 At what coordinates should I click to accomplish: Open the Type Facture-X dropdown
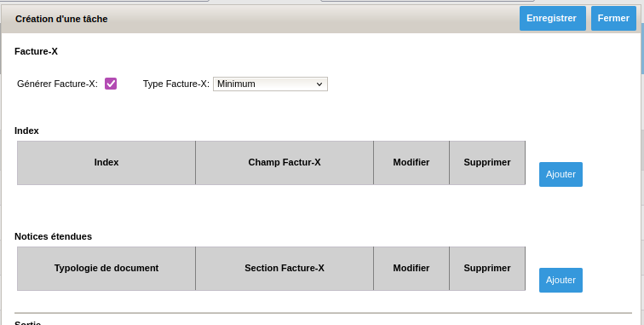[x=270, y=84]
